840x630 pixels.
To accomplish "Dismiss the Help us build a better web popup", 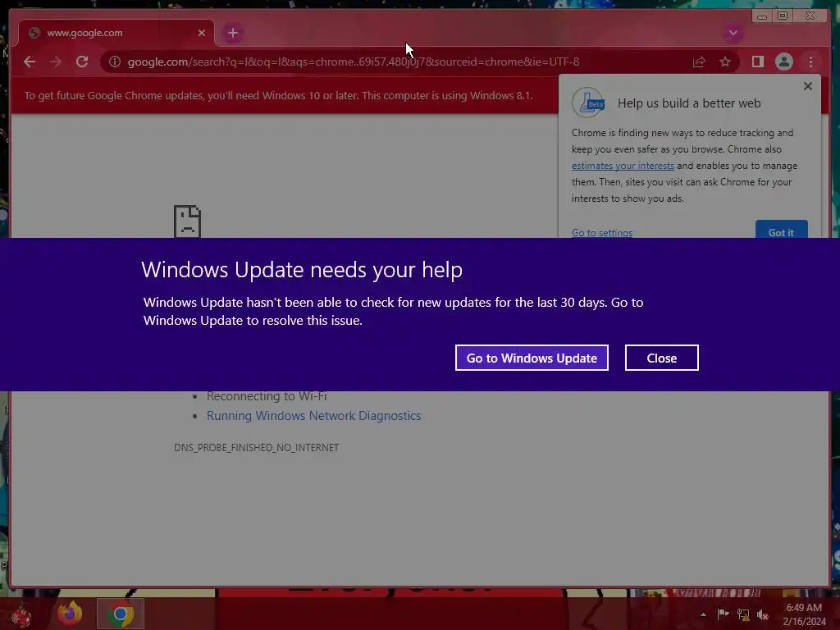I will click(808, 85).
